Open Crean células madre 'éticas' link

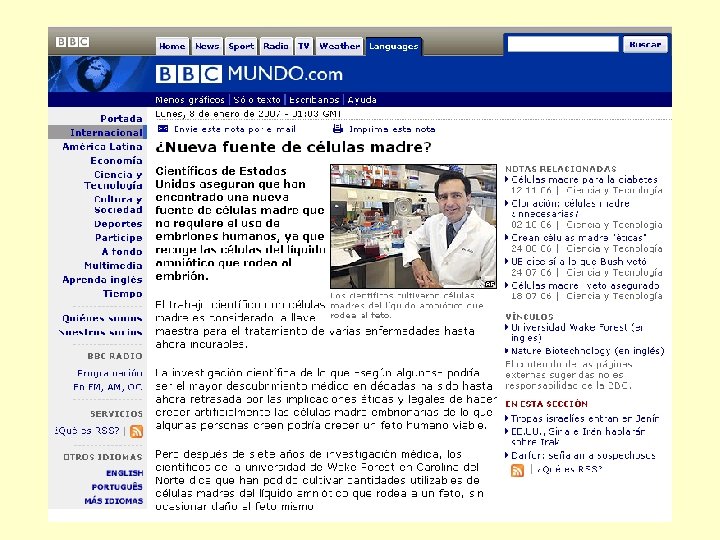[x=579, y=237]
